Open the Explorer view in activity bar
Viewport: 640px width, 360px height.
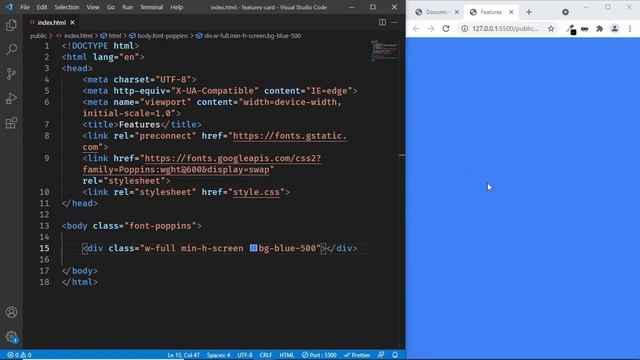coord(11,25)
